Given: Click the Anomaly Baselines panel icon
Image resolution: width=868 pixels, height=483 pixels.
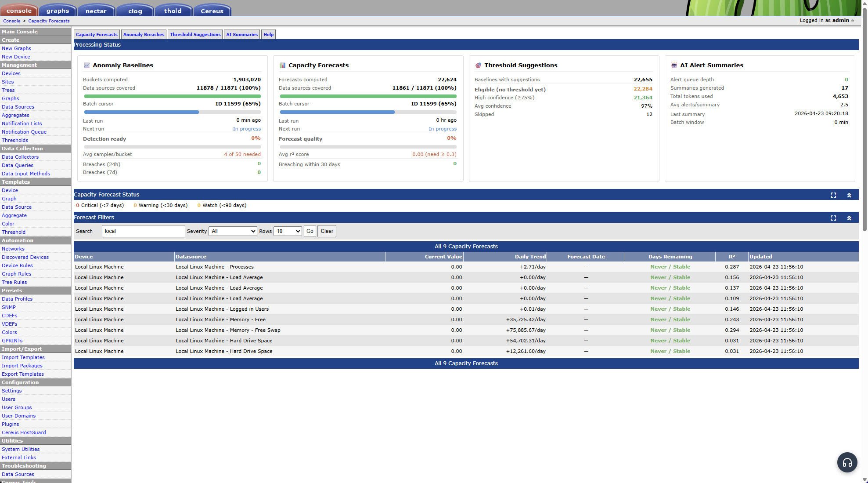Looking at the screenshot, I should tap(86, 65).
